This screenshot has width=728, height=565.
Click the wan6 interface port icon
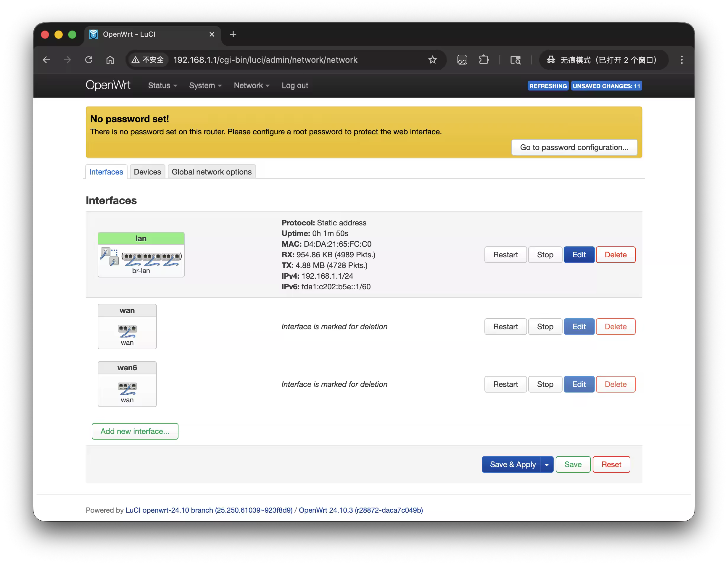(x=127, y=388)
